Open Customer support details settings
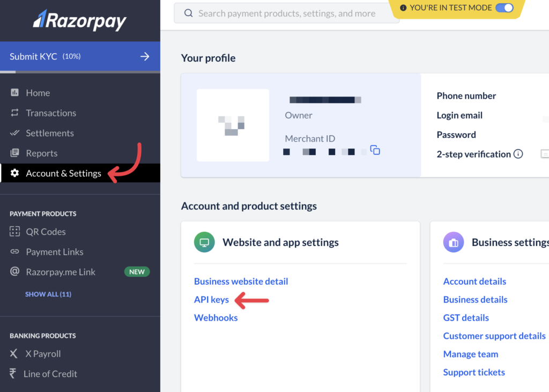Screen dimensions: 549x392 [x=494, y=336]
